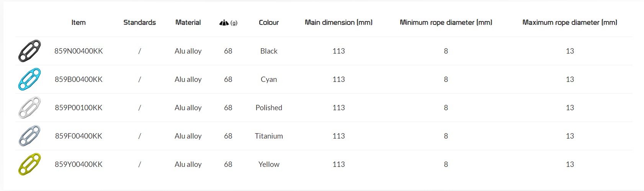Click the Item column header
Viewport: 644px width, 191px height.
(x=78, y=23)
